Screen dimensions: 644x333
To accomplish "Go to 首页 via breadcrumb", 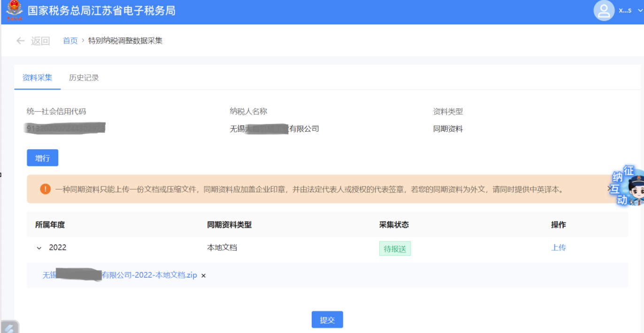I will click(70, 41).
